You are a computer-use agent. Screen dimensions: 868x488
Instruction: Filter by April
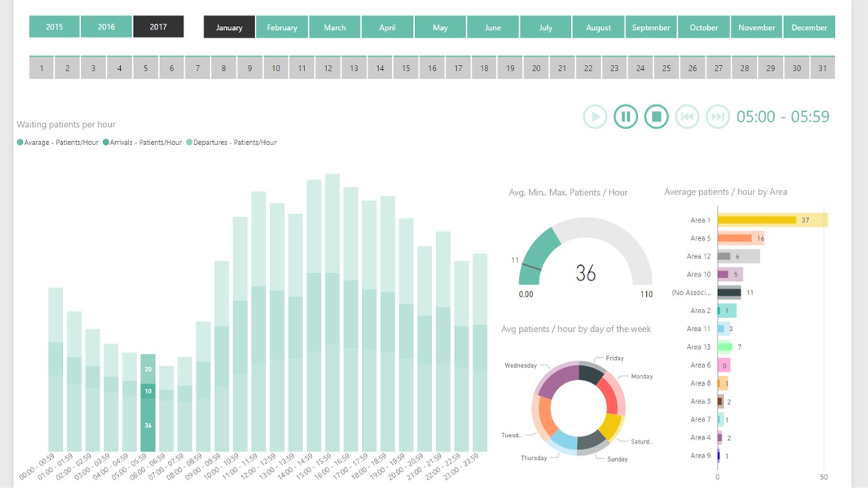point(388,27)
